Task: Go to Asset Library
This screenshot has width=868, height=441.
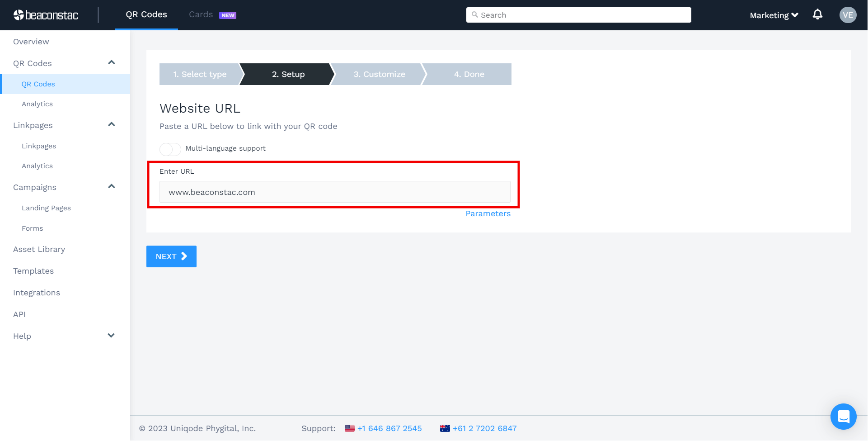Action: point(39,249)
